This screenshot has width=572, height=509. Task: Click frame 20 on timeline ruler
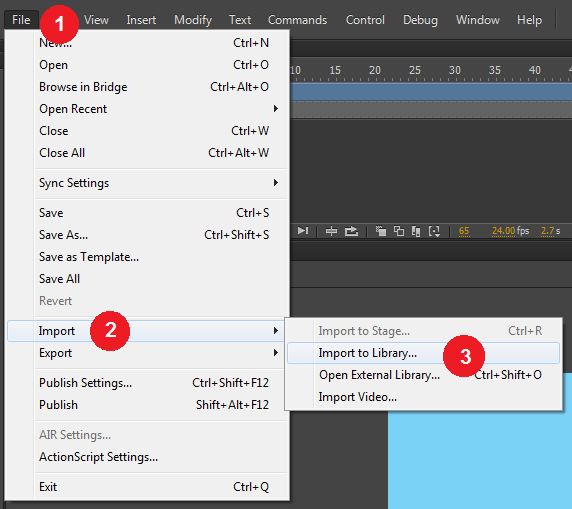click(375, 70)
